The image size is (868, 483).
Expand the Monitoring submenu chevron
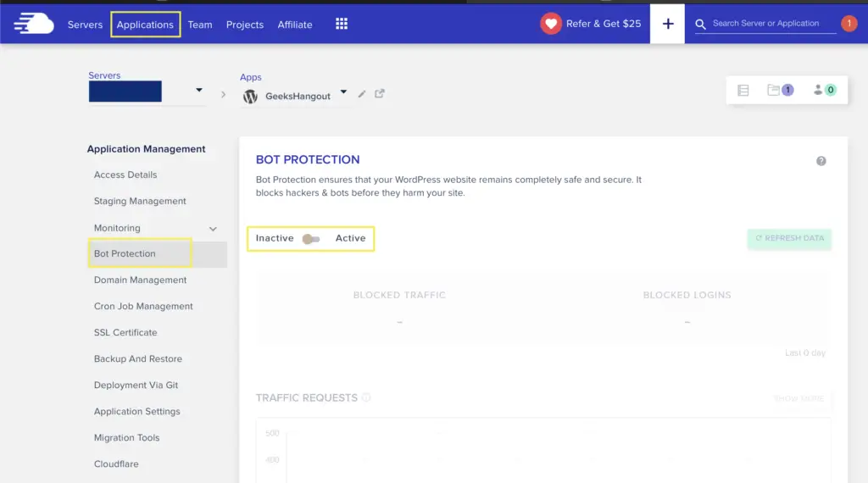pos(213,229)
